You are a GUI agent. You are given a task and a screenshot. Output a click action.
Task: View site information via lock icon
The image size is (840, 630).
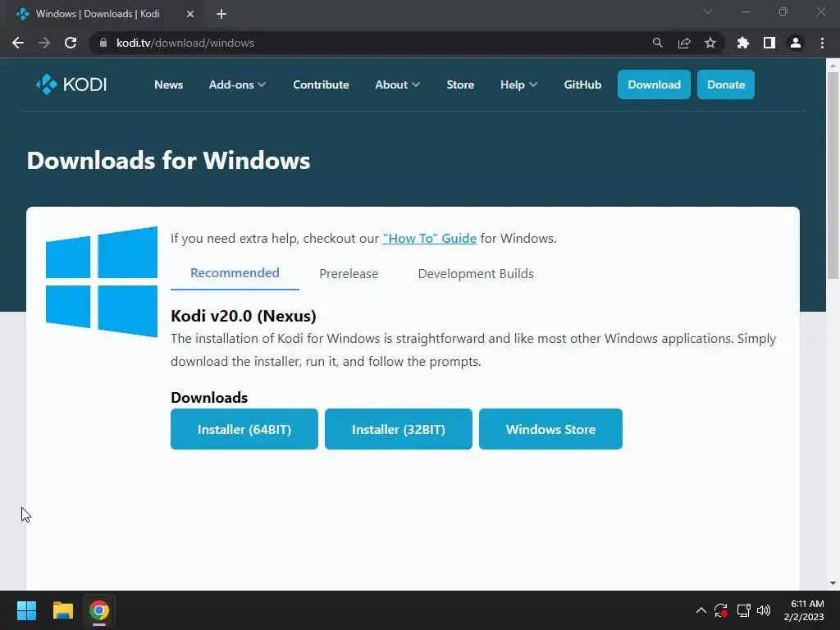coord(103,43)
